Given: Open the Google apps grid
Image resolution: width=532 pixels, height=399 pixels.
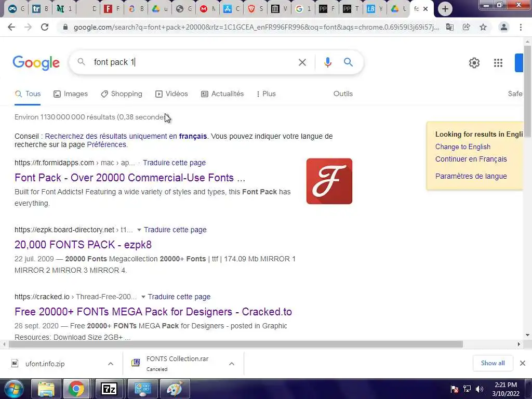Looking at the screenshot, I should pos(498,63).
